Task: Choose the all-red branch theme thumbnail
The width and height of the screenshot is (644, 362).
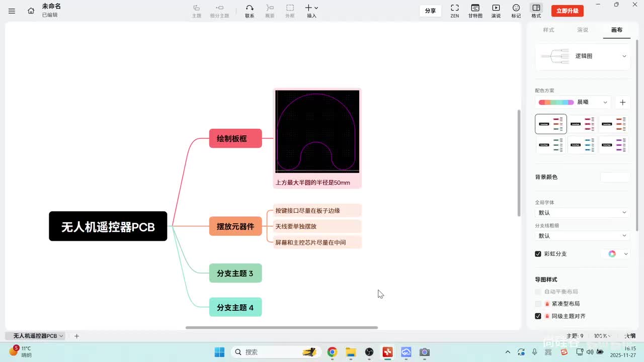Action: point(583,124)
